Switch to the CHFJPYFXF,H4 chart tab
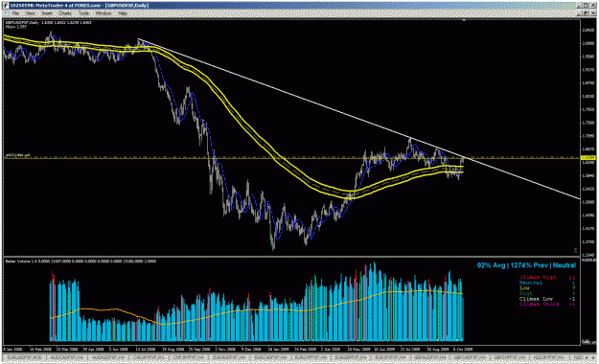 tap(189, 357)
